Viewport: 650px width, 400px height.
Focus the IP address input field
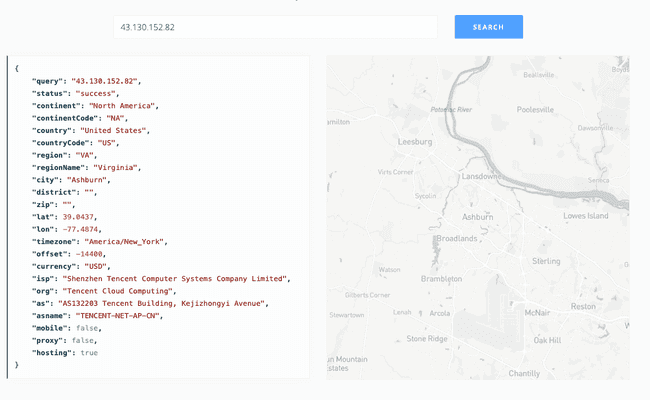click(x=275, y=27)
